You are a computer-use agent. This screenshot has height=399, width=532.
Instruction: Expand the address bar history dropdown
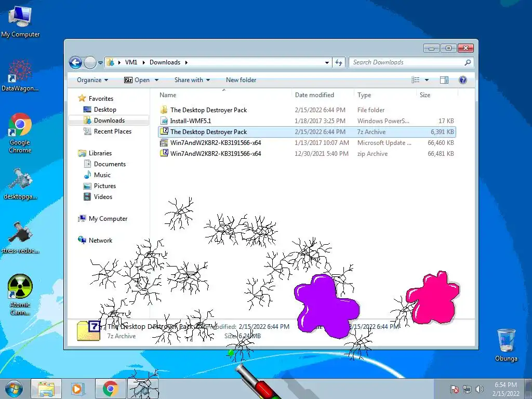327,62
